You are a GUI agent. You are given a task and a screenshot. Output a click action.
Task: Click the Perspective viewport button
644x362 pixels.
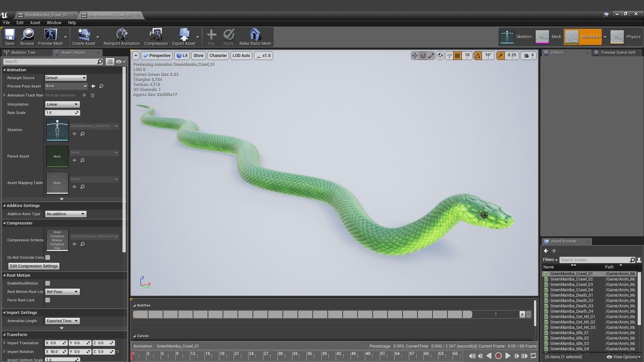tap(156, 55)
